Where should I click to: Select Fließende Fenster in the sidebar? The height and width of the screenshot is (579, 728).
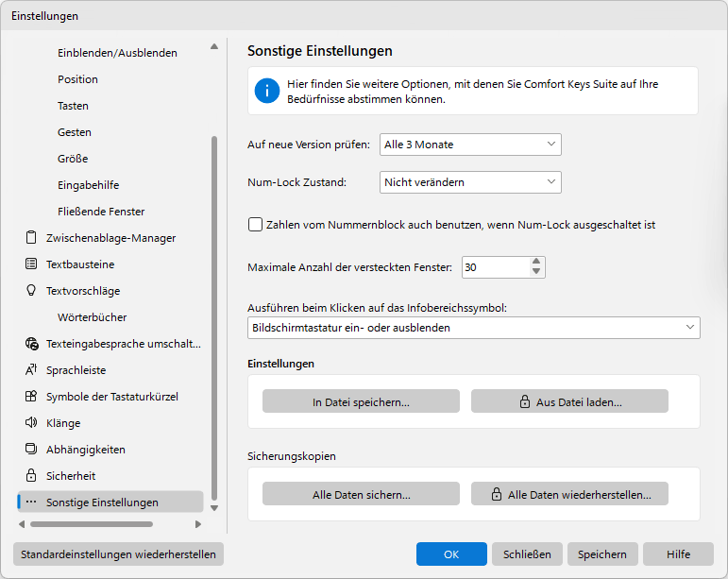101,212
